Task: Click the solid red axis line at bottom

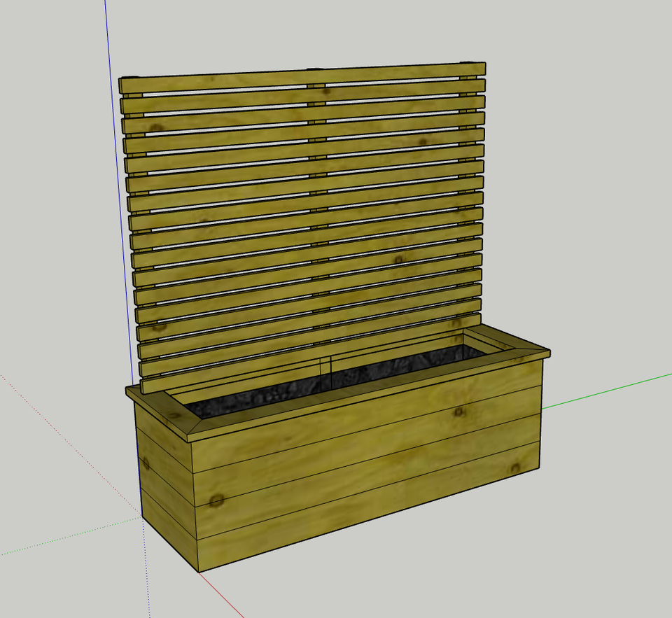Action: point(222,595)
